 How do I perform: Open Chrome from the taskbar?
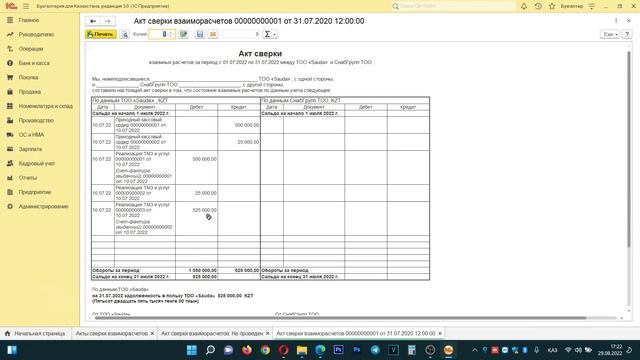[265, 350]
